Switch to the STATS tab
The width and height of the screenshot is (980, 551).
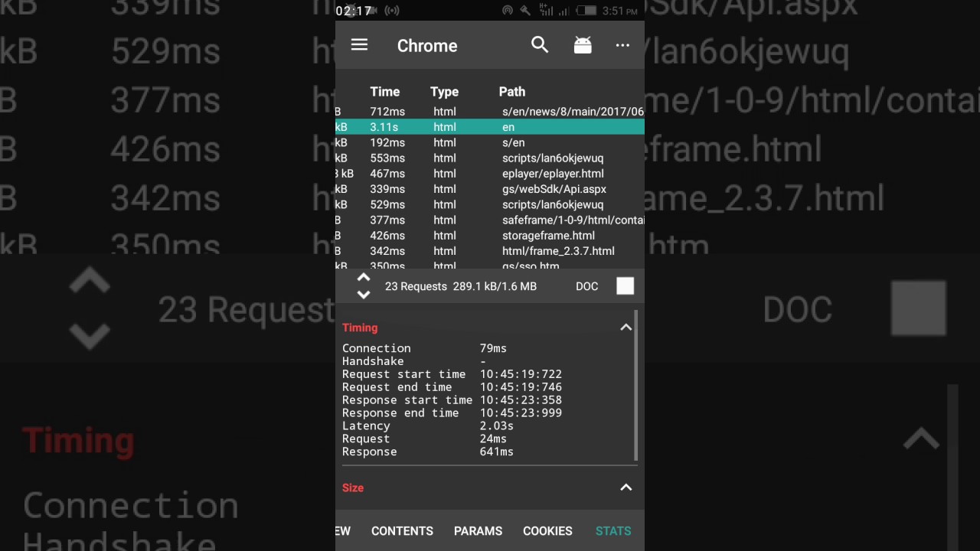613,531
